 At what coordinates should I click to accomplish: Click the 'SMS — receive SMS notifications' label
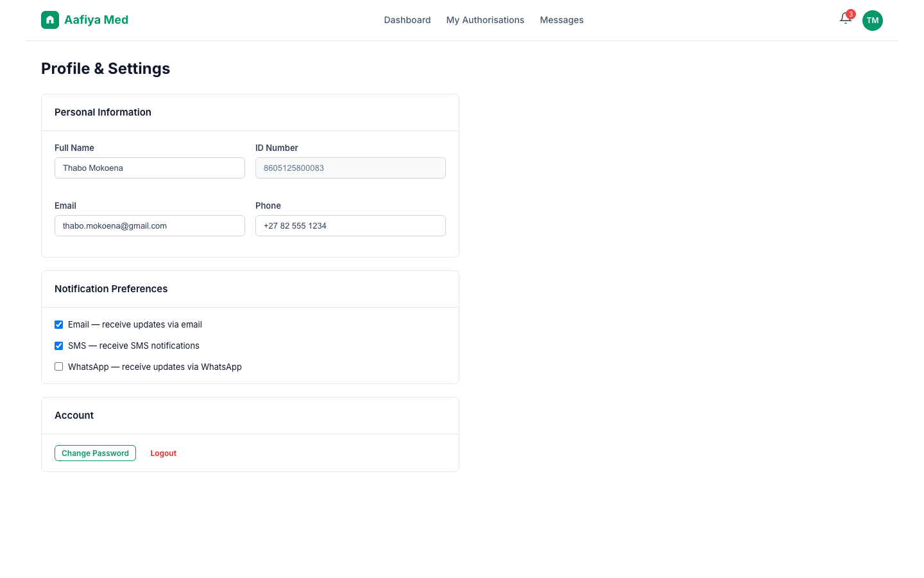tap(133, 346)
